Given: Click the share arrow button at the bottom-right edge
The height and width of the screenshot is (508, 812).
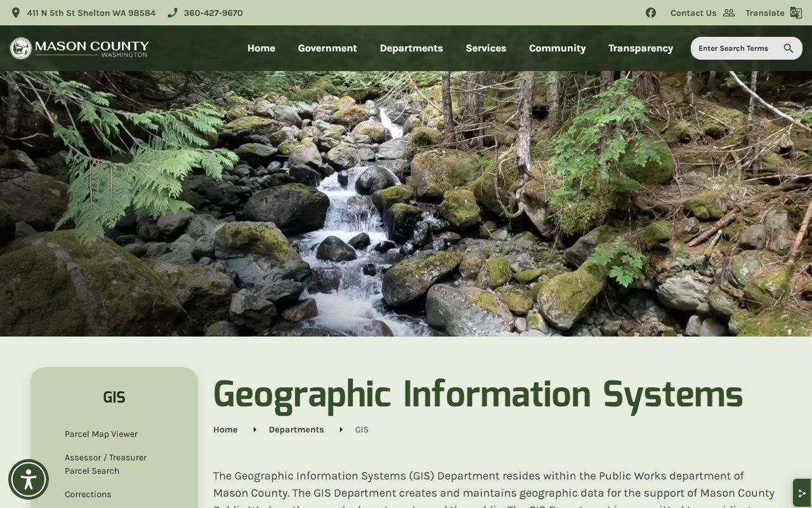Looking at the screenshot, I should point(802,493).
